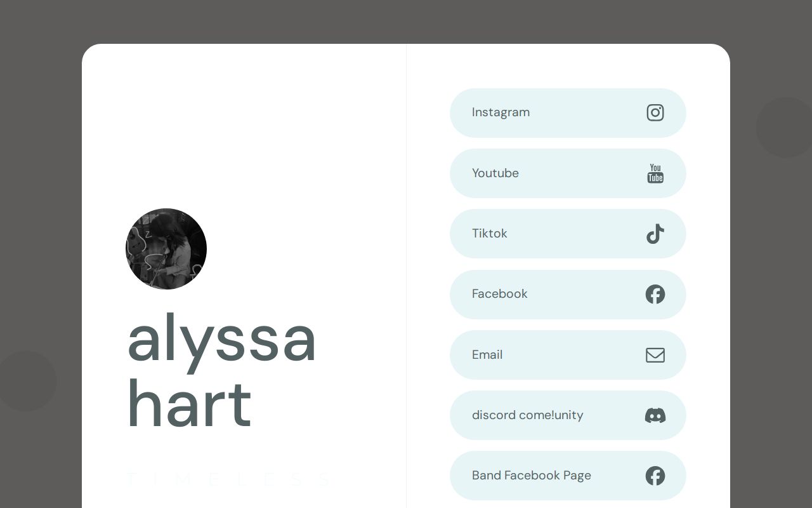Select the Email link label

coord(487,355)
